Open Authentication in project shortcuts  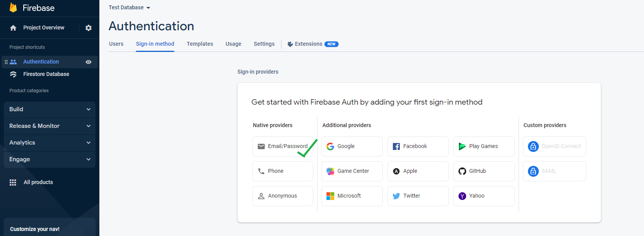click(x=41, y=62)
